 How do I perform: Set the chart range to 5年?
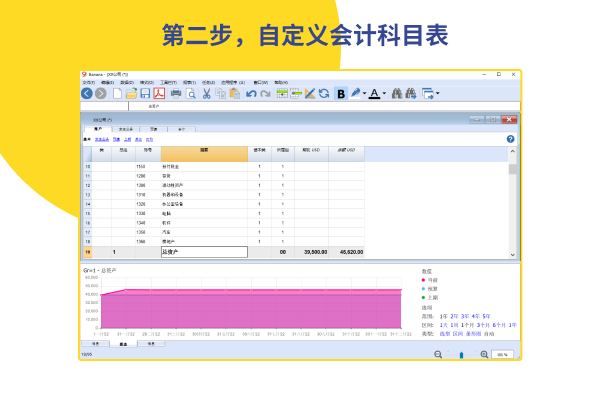(x=486, y=317)
